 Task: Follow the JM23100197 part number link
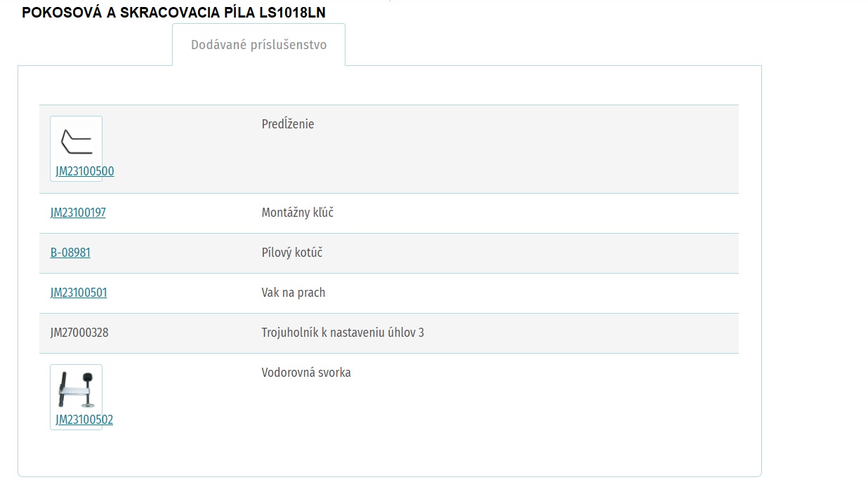click(x=78, y=213)
